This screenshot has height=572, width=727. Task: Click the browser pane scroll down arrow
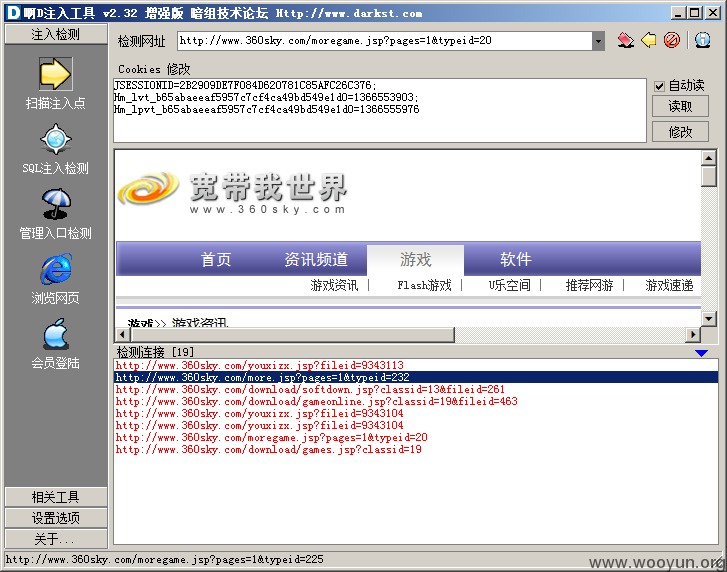click(x=708, y=319)
